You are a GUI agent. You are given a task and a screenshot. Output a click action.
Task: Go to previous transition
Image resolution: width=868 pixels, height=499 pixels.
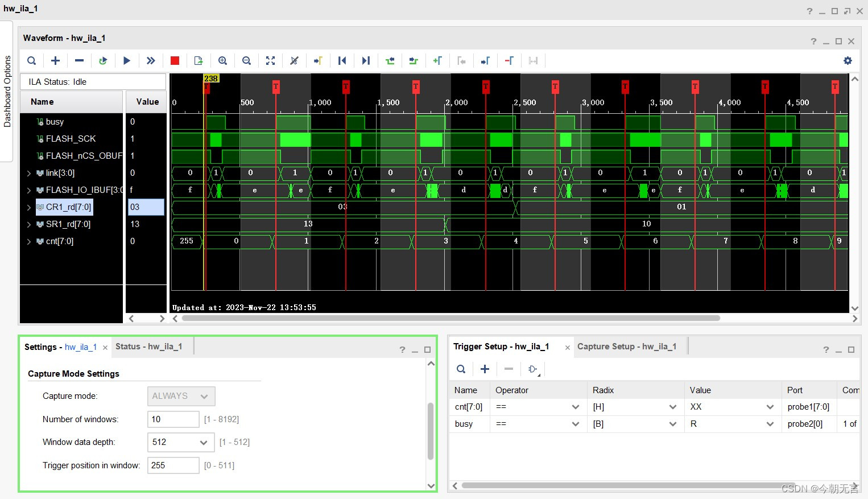(x=390, y=61)
